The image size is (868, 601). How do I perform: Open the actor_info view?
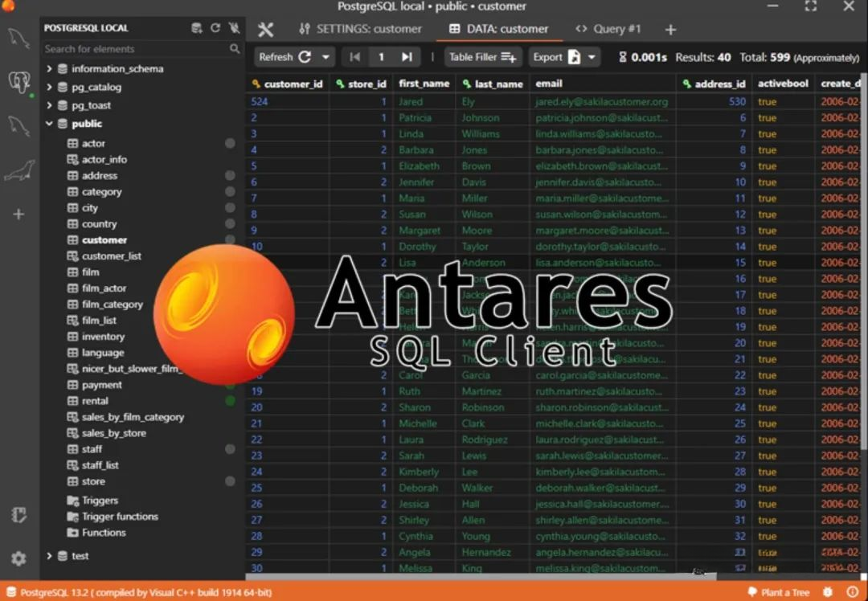pos(104,159)
